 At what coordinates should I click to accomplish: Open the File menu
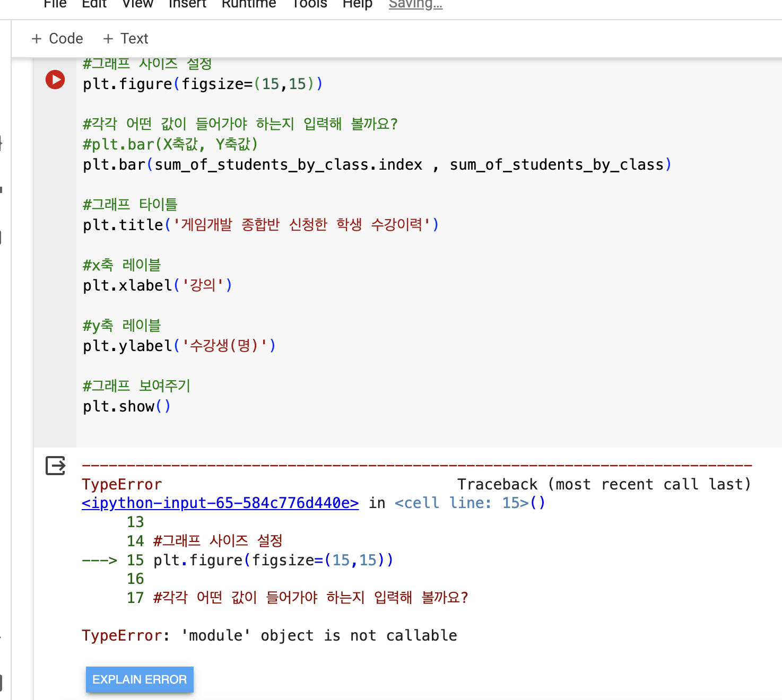[55, 4]
